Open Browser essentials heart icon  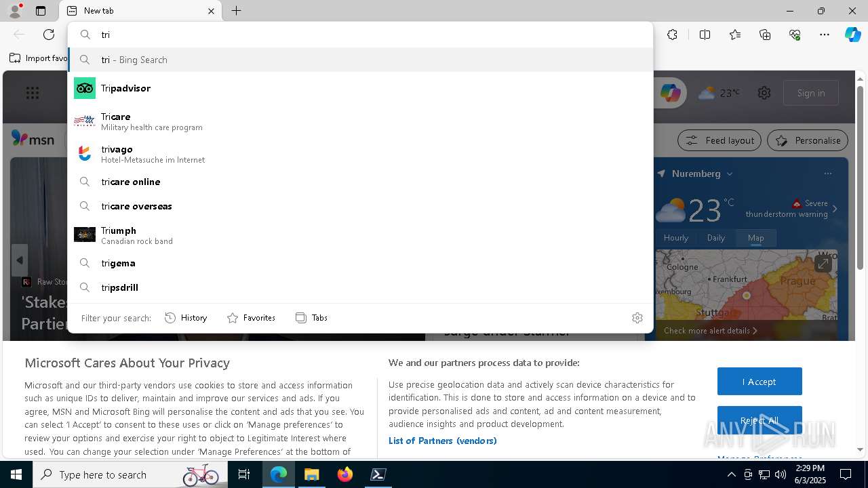tap(795, 35)
